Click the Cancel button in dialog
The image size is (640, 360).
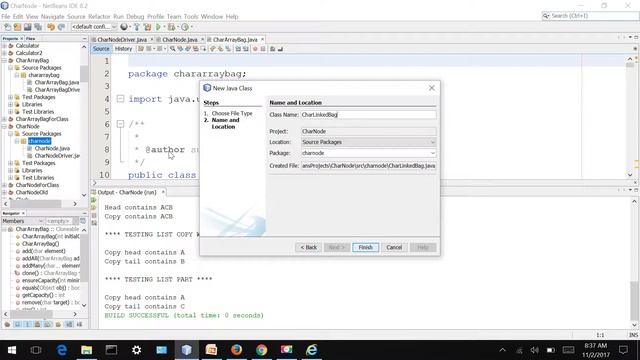point(394,247)
